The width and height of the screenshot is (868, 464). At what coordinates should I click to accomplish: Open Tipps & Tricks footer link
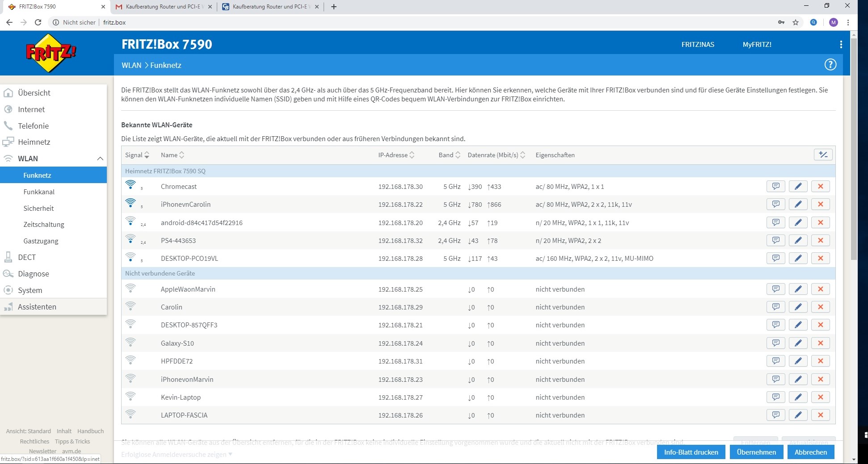pyautogui.click(x=72, y=441)
